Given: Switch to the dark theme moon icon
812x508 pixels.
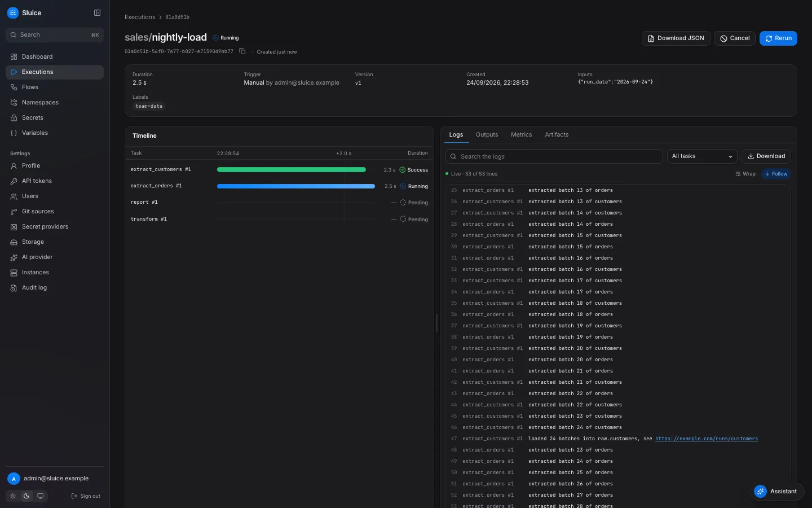Looking at the screenshot, I should pos(27,496).
